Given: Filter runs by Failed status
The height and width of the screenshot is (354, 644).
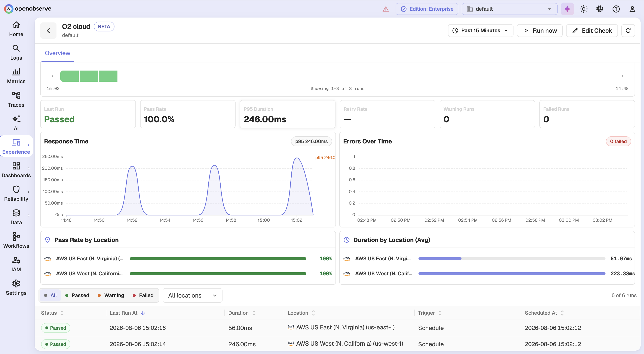Looking at the screenshot, I should [143, 295].
